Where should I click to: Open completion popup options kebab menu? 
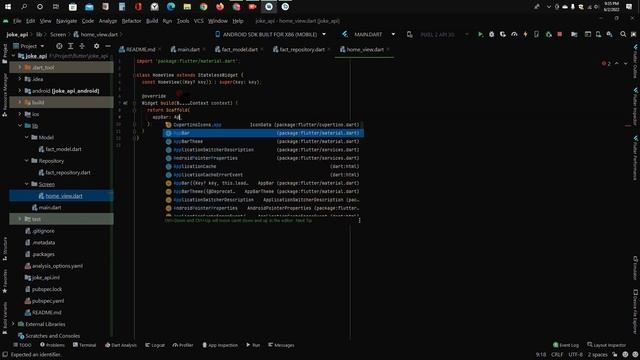[x=359, y=220]
